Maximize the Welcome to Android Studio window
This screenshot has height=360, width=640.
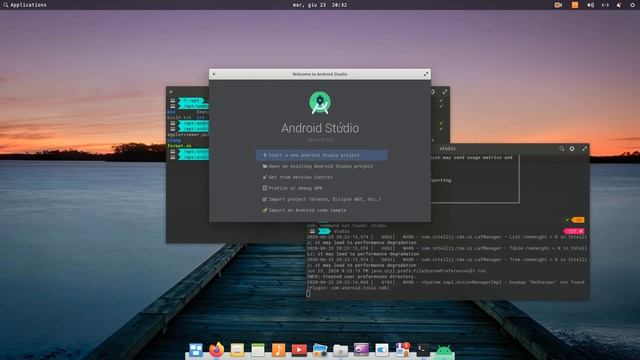pyautogui.click(x=426, y=74)
